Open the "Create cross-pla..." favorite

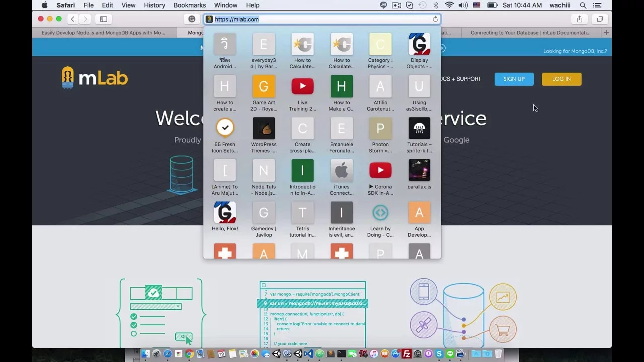[x=302, y=129]
